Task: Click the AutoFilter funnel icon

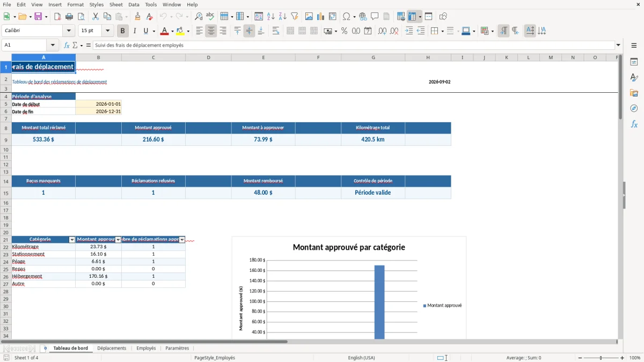Action: click(x=295, y=17)
